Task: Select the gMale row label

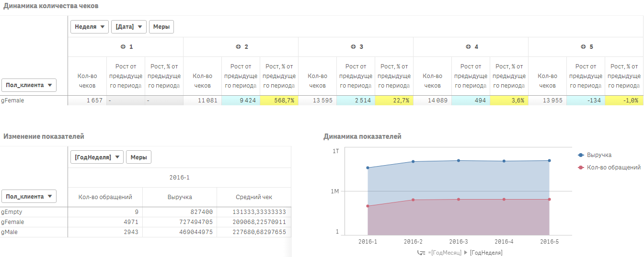Action: point(11,232)
